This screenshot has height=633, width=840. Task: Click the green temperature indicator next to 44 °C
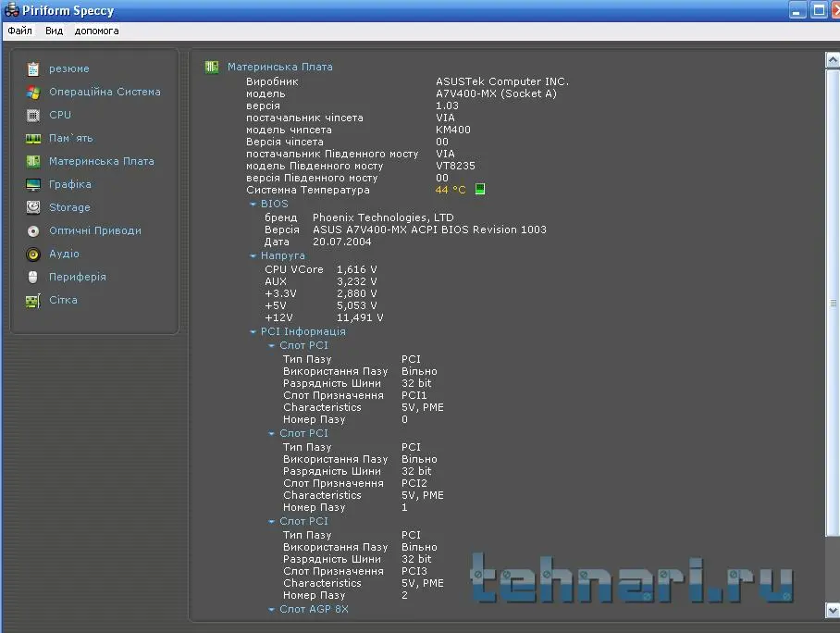480,189
